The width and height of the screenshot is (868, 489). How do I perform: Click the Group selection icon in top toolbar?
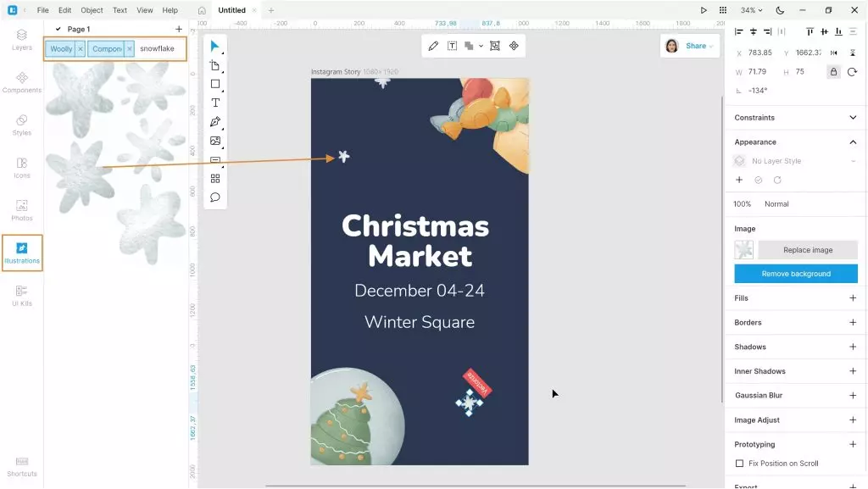(495, 46)
